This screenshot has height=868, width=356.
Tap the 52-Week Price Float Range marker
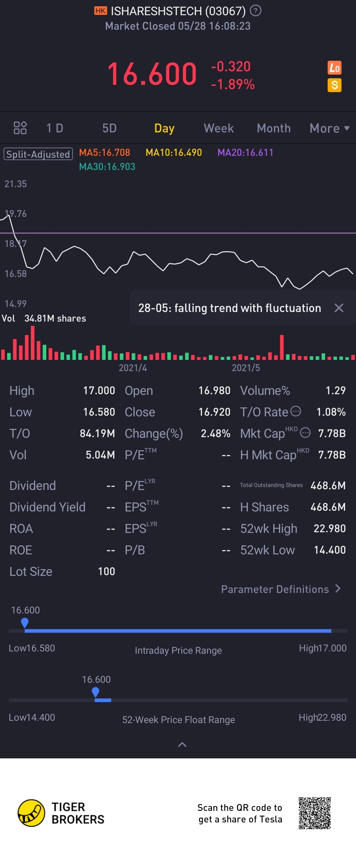tap(96, 692)
